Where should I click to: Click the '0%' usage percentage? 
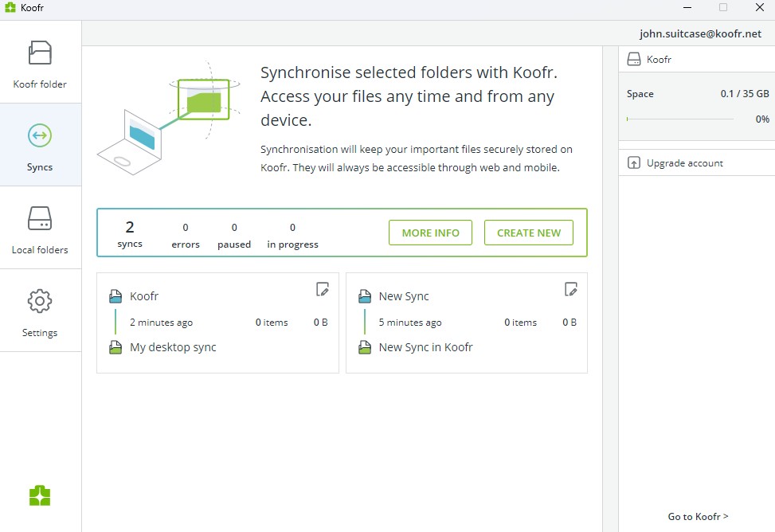(762, 119)
